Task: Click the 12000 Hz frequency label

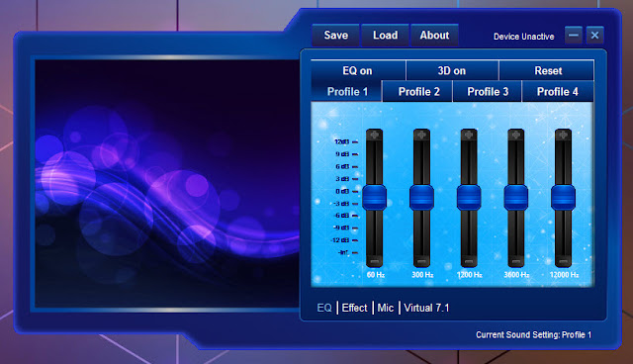Action: (564, 275)
